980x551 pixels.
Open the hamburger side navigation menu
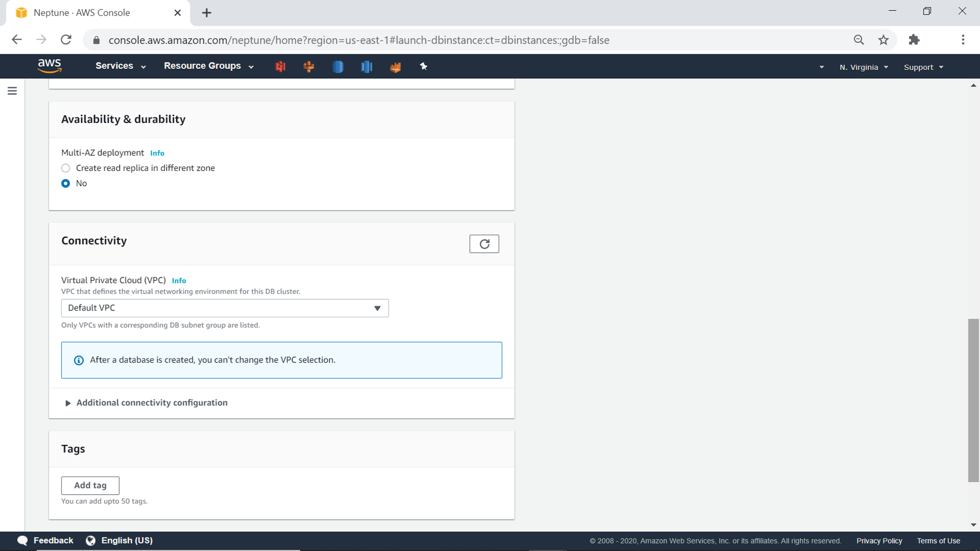tap(12, 91)
